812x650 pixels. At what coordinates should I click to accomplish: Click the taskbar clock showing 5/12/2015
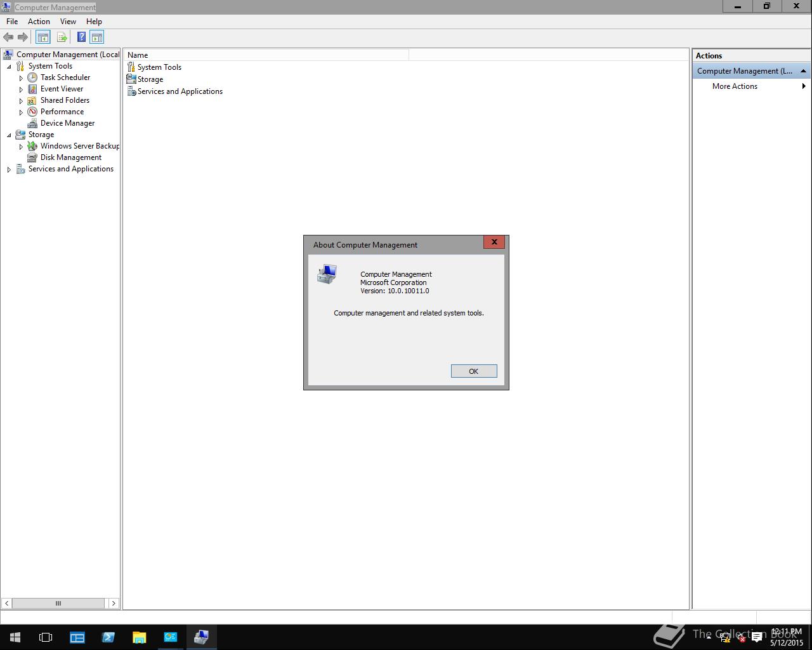(787, 637)
